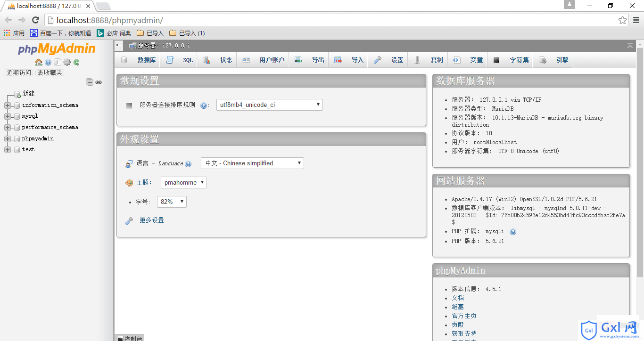This screenshot has height=341, width=644.
Task: Open the documentation pages icon under the logo
Action: click(x=57, y=62)
